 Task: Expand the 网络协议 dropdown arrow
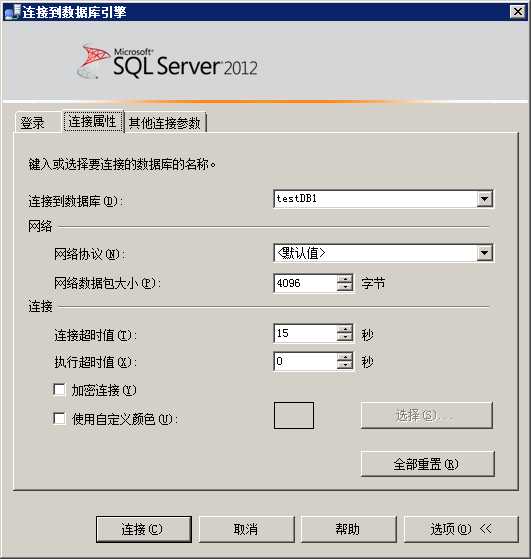point(485,253)
